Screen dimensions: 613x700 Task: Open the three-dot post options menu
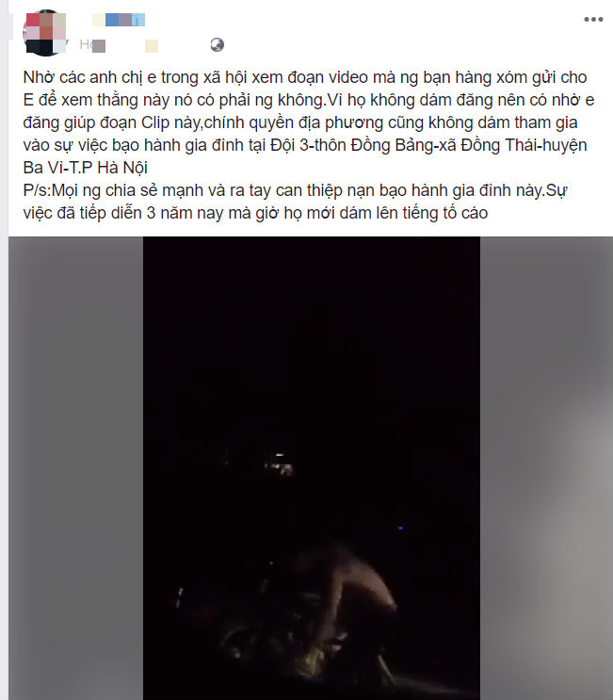[x=593, y=19]
